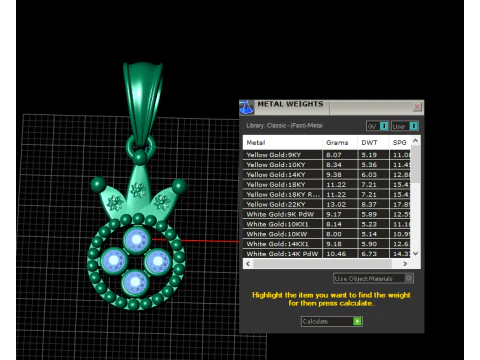Click the bottom blue gemstone on pendant
The width and height of the screenshot is (480, 360).
[135, 282]
